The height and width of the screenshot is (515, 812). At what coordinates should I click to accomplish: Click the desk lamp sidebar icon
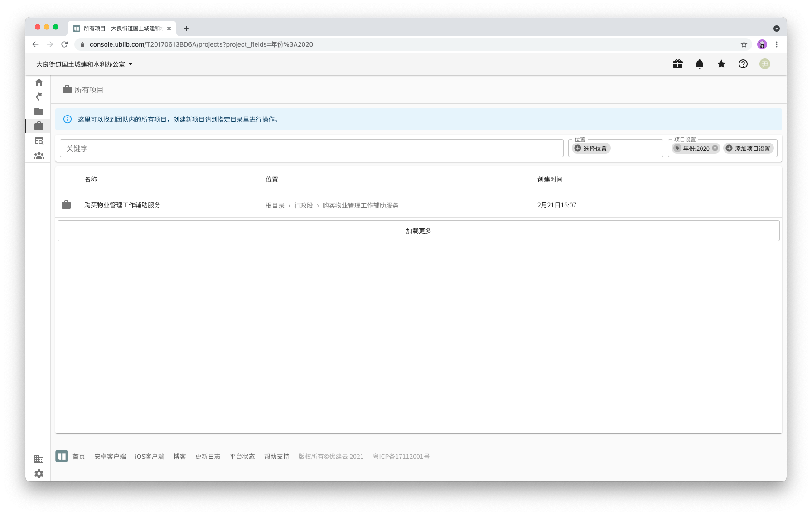tap(39, 97)
